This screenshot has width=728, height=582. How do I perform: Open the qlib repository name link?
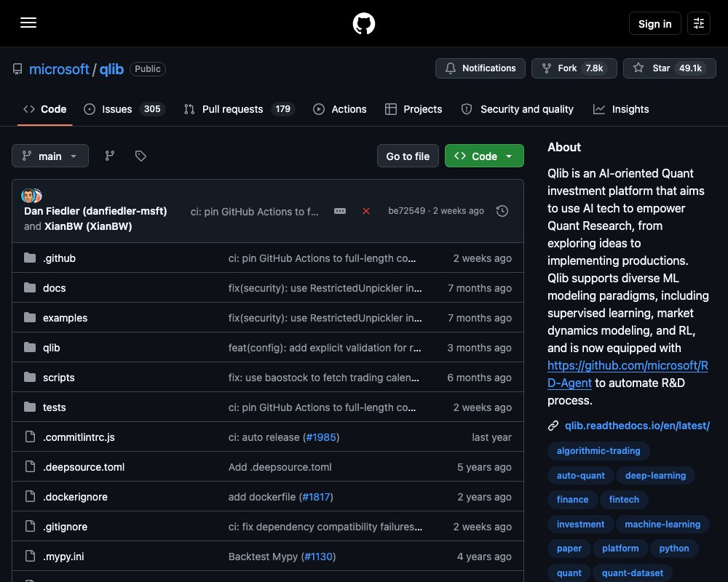[x=111, y=69]
